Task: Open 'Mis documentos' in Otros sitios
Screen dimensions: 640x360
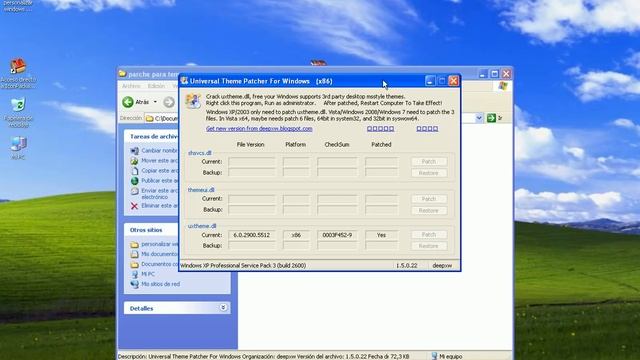Action: pyautogui.click(x=159, y=254)
